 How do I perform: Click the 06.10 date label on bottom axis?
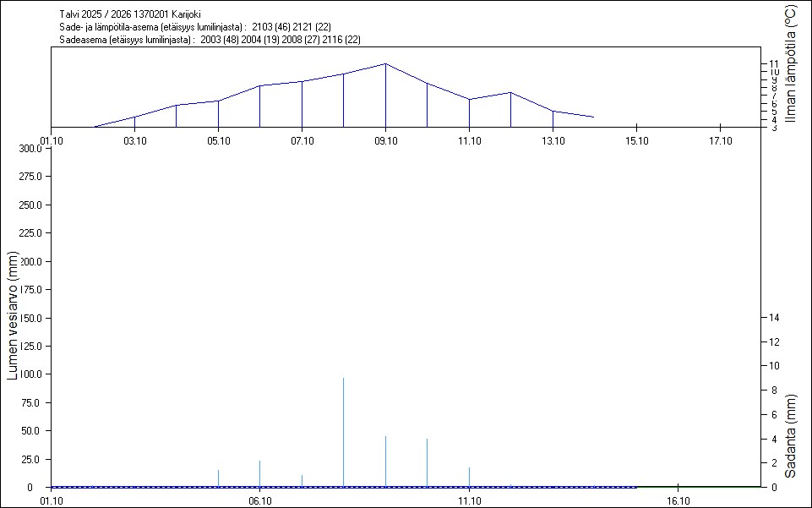pyautogui.click(x=259, y=500)
